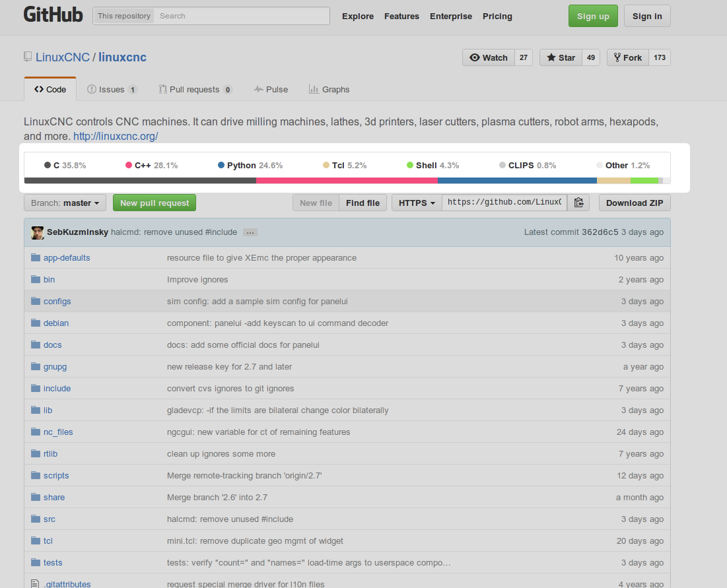Open the Issues tab
The height and width of the screenshot is (588, 727).
[x=112, y=90]
